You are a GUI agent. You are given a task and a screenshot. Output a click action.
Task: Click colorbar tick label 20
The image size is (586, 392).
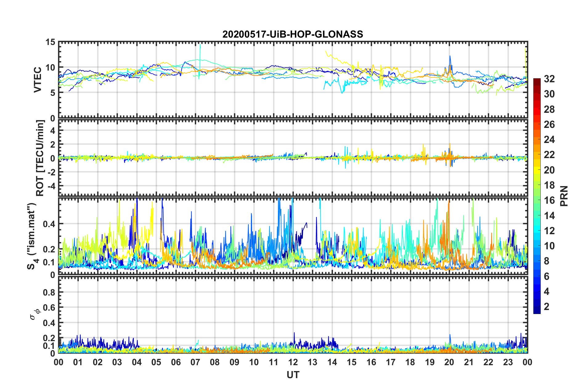tap(549, 170)
